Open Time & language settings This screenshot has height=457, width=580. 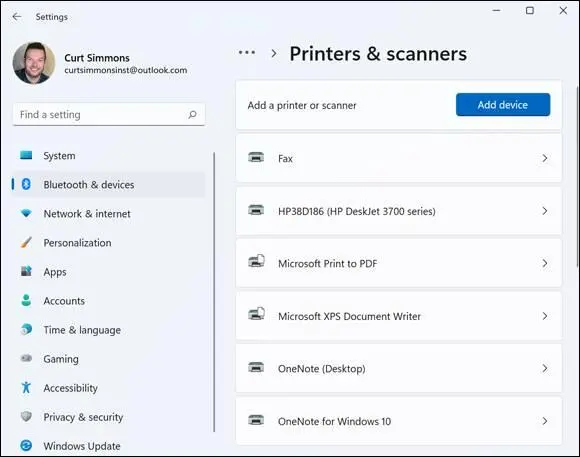108,330
